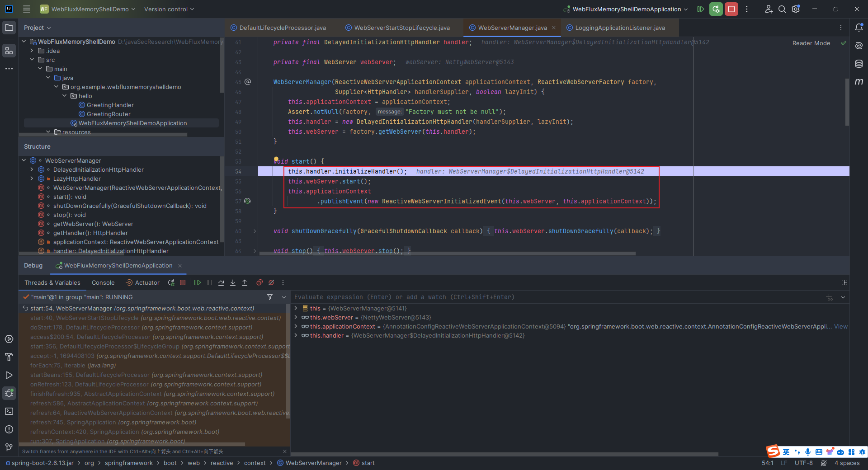Open the Run tool window icon
868x470 pixels.
[9, 375]
